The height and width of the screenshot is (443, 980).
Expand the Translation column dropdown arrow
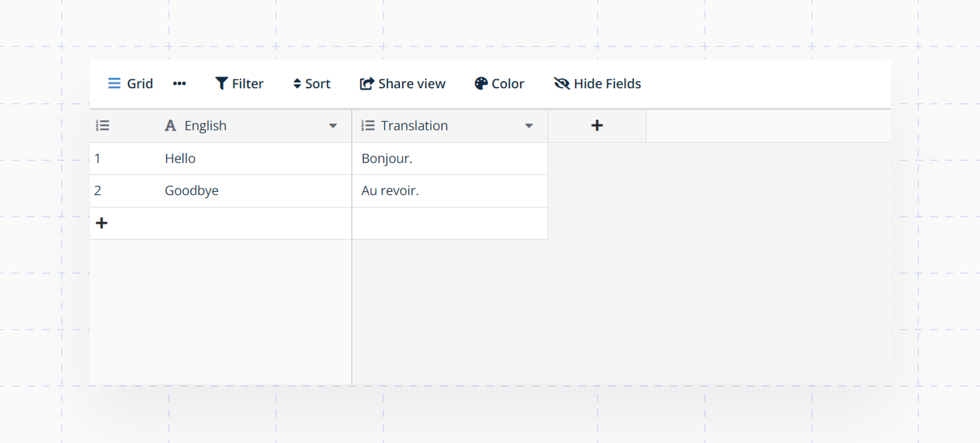tap(529, 126)
